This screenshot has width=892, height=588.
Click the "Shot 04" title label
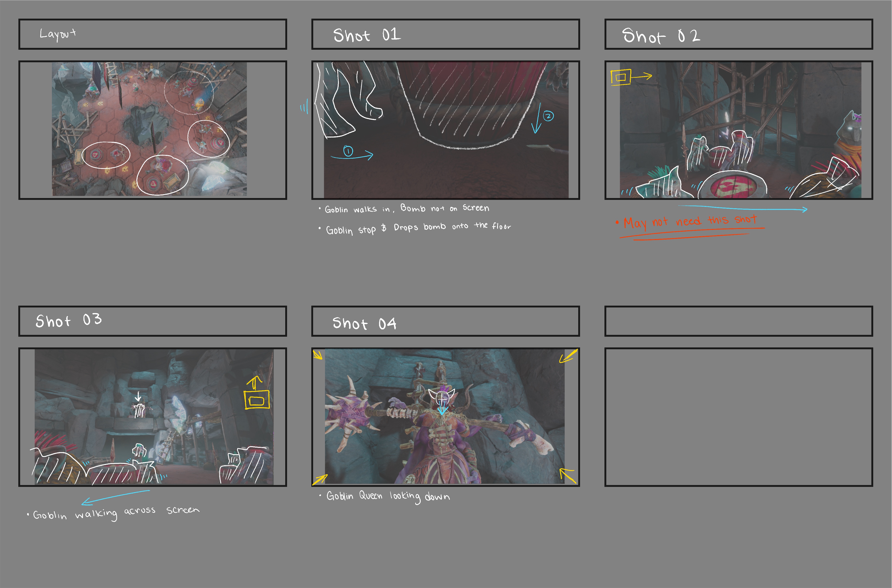(364, 323)
